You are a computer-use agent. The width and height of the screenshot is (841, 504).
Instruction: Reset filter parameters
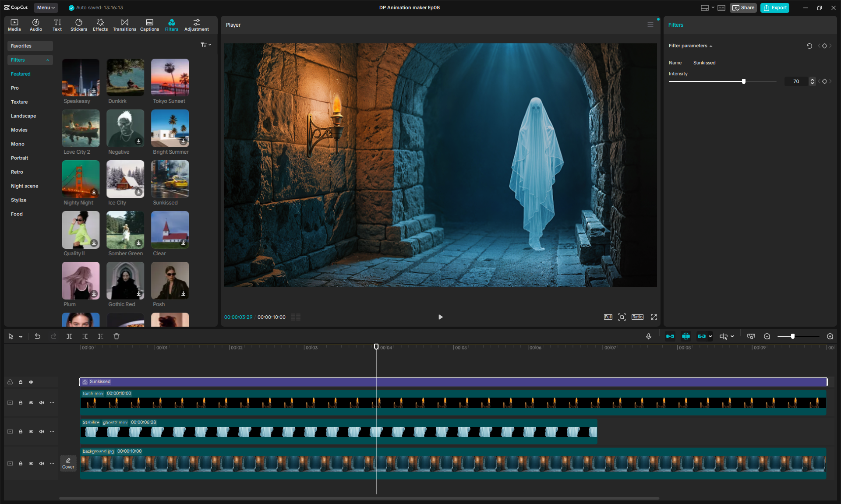click(x=809, y=46)
